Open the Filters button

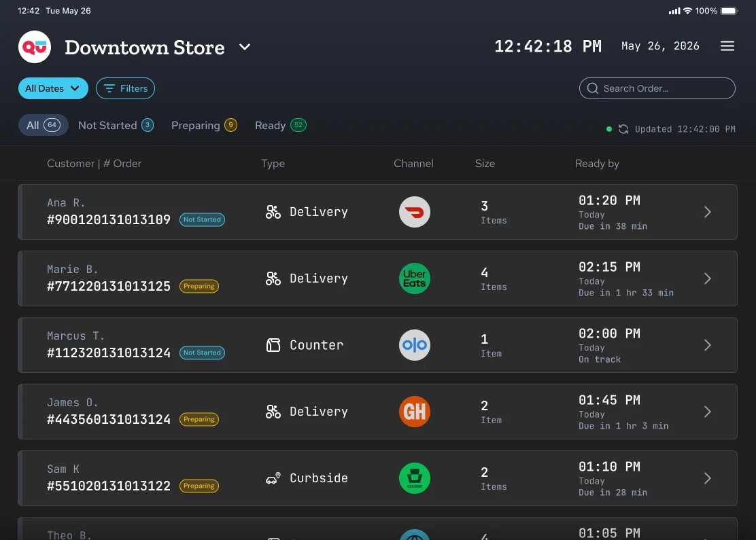click(x=125, y=88)
